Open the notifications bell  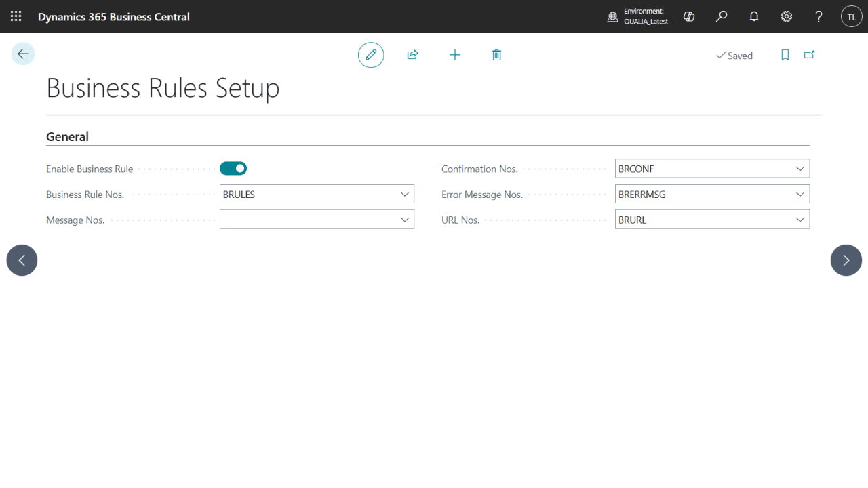click(x=754, y=16)
